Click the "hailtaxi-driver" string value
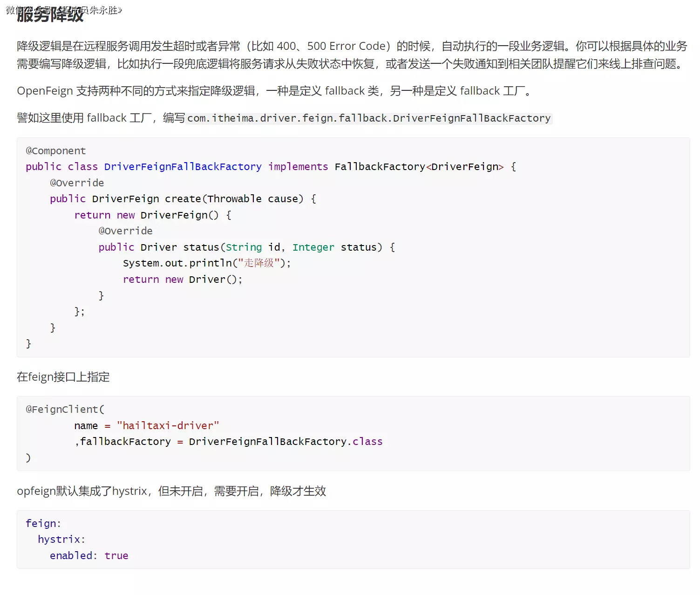 (168, 425)
